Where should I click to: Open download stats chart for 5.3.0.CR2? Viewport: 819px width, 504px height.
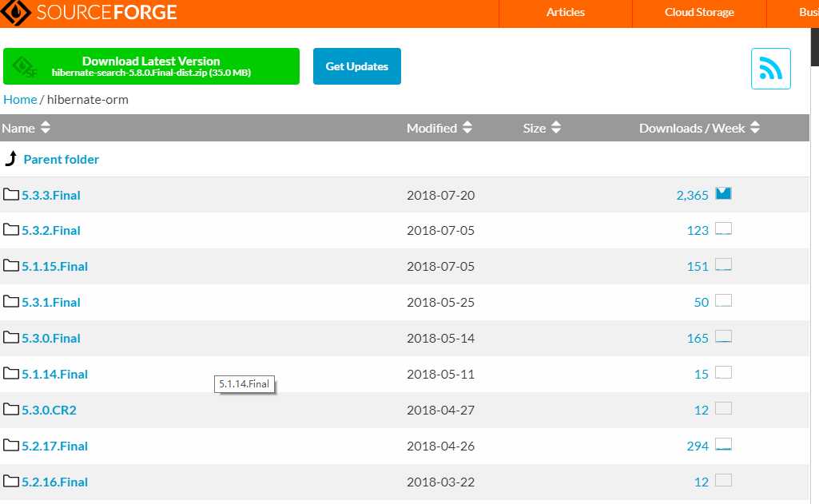pos(723,408)
